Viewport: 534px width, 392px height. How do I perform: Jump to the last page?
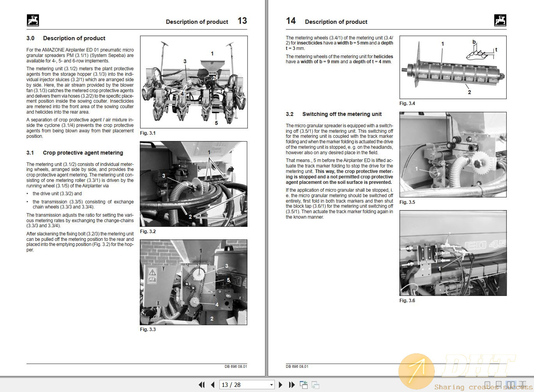(x=292, y=385)
